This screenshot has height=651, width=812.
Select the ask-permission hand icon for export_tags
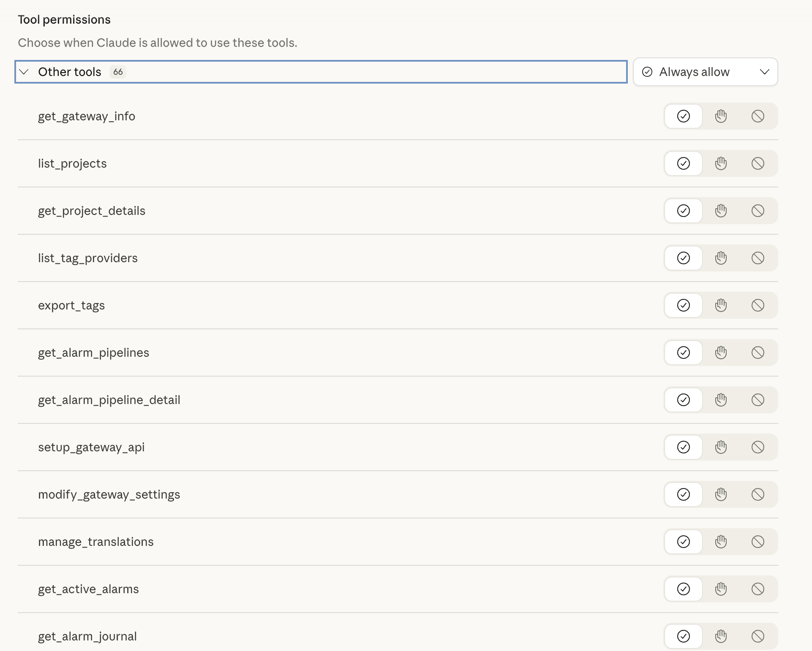click(721, 305)
